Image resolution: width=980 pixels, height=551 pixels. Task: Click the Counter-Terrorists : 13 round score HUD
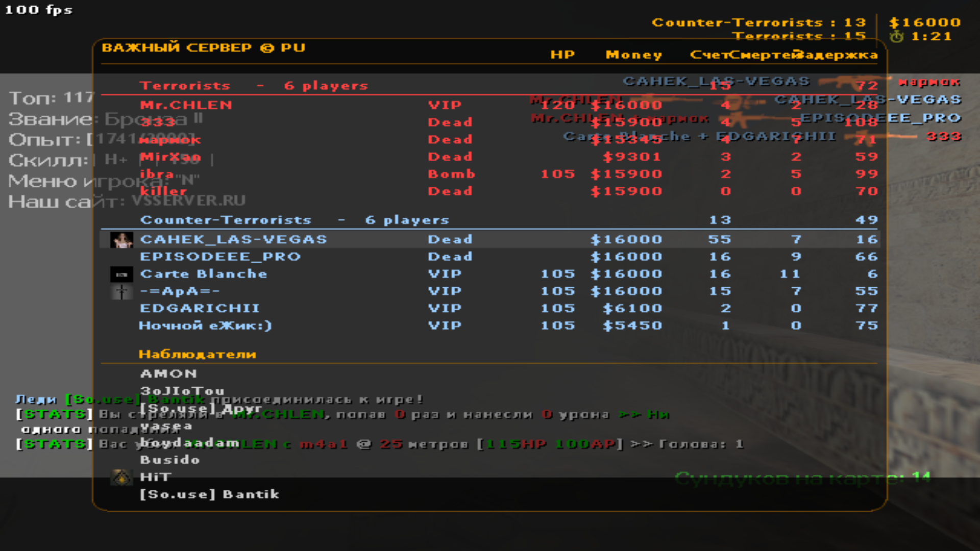[x=759, y=22]
